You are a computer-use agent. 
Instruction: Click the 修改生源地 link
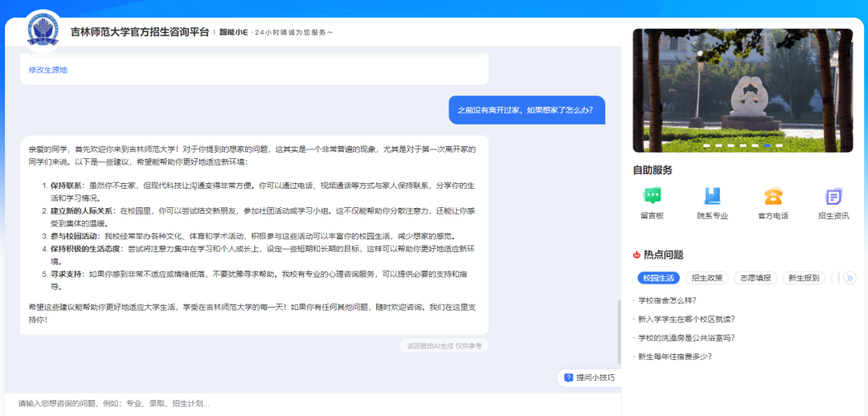(x=48, y=70)
